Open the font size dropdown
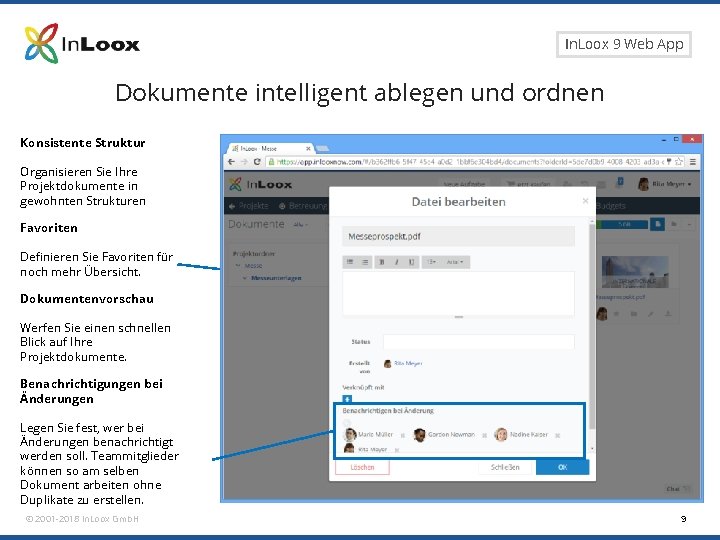The image size is (720, 540). pyautogui.click(x=431, y=262)
